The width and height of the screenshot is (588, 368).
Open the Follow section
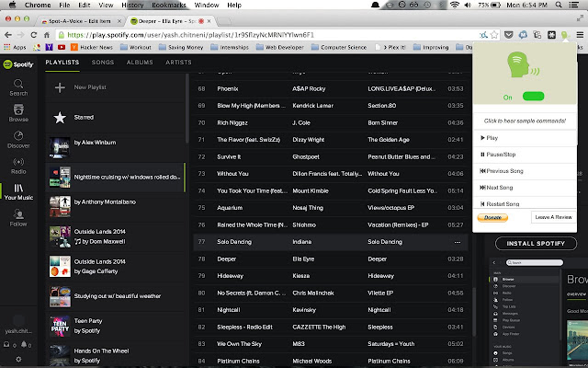point(18,218)
